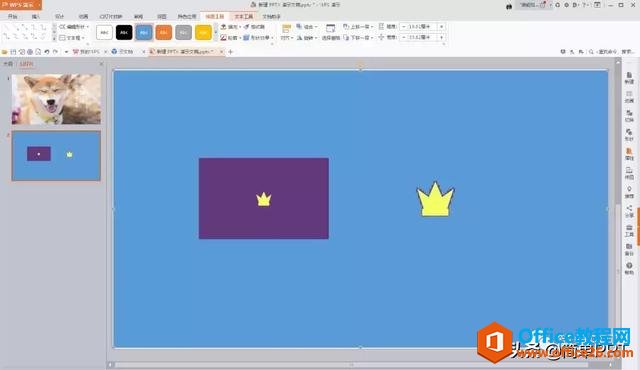This screenshot has width=640, height=370.
Task: Switch to the Text Tools ribbon tab
Action: tap(244, 16)
